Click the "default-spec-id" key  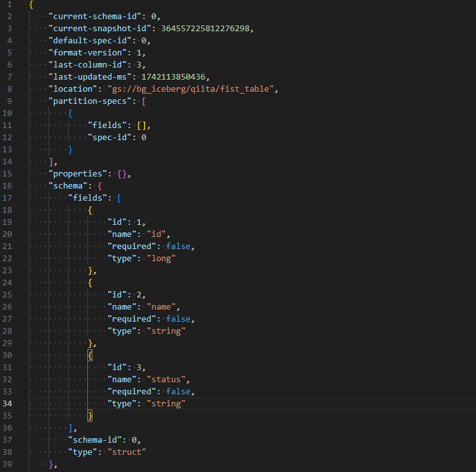90,40
